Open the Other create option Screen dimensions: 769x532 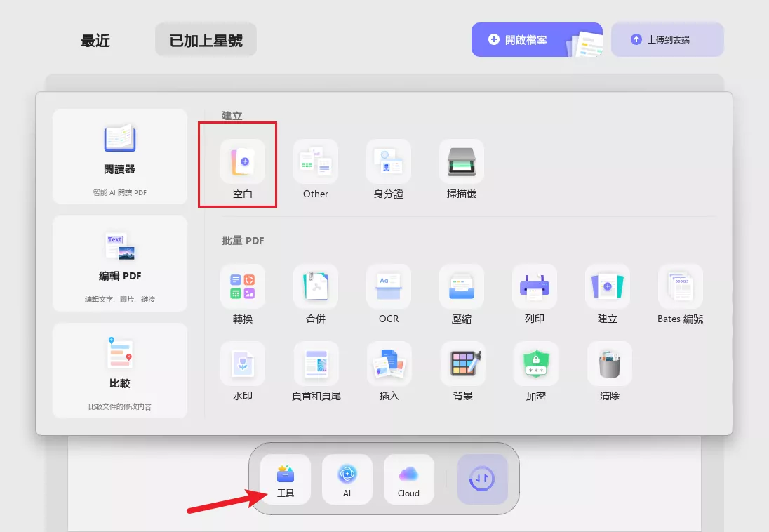315,162
